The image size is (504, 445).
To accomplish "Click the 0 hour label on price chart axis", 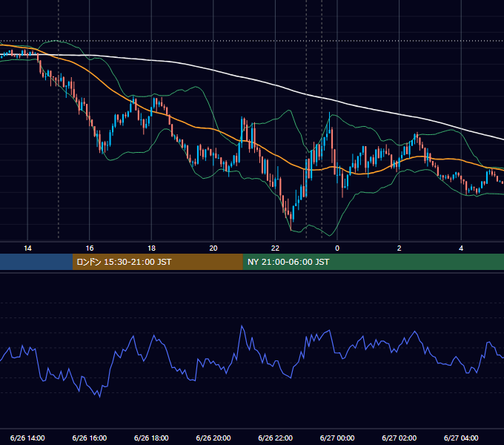I will (x=337, y=248).
